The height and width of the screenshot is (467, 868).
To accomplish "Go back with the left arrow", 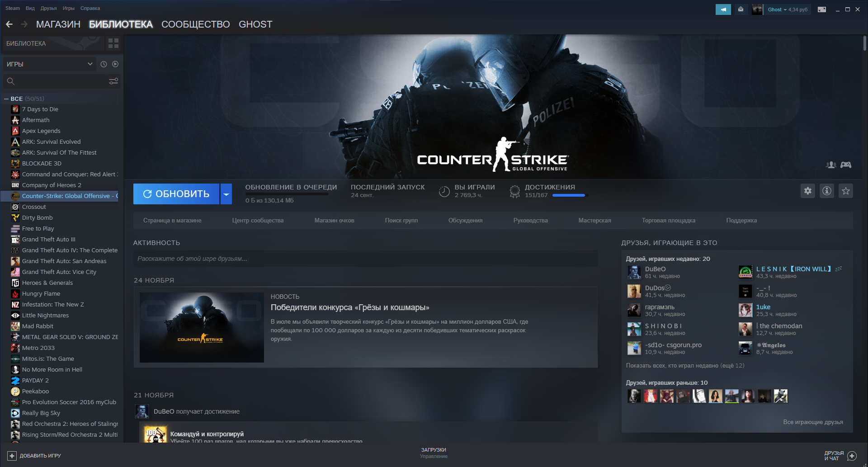I will pyautogui.click(x=9, y=24).
